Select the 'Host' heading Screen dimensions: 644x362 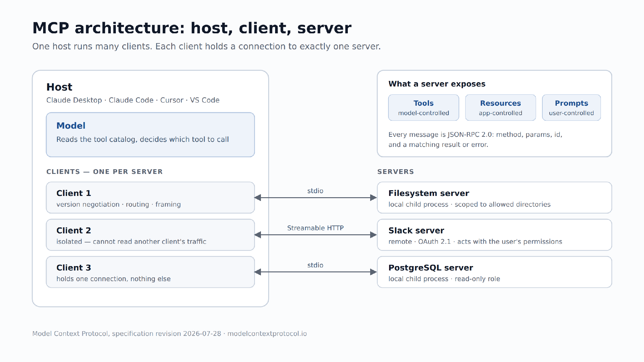[x=59, y=87]
